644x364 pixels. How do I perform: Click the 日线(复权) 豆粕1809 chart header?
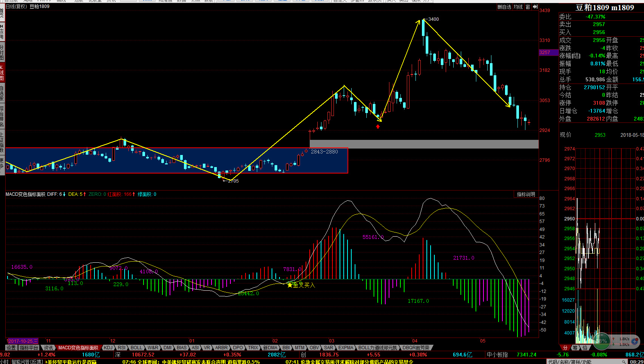(28, 6)
